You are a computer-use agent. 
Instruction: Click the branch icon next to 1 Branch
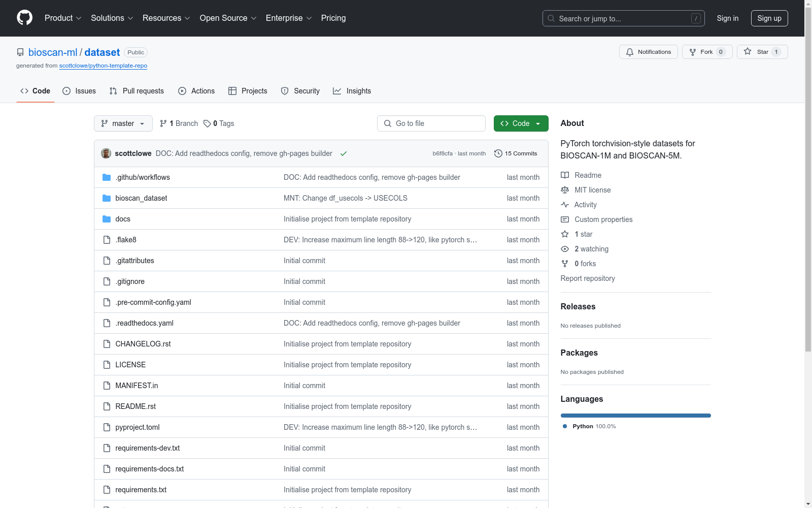point(163,123)
